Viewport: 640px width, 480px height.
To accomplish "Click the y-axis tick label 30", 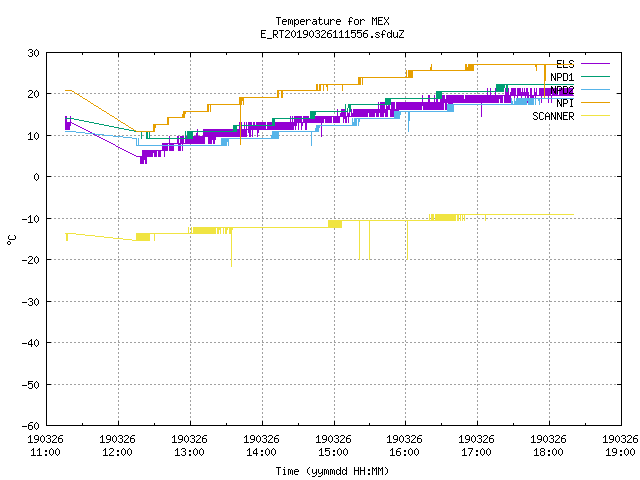I will point(33,53).
